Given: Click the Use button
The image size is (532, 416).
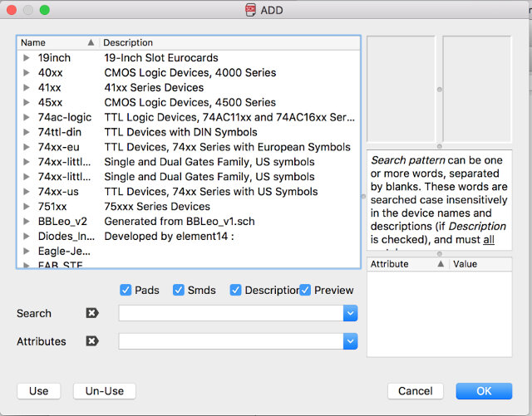Looking at the screenshot, I should [39, 391].
